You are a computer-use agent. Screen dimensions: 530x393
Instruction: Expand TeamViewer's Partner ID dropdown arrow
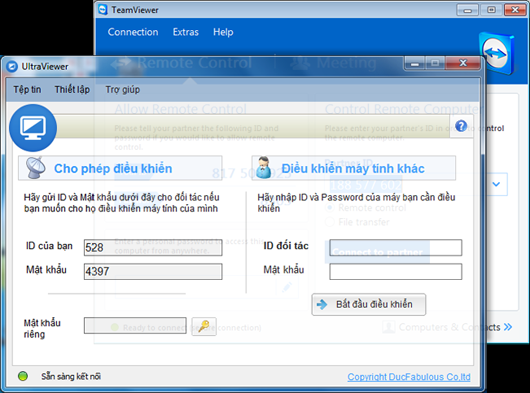(x=496, y=184)
